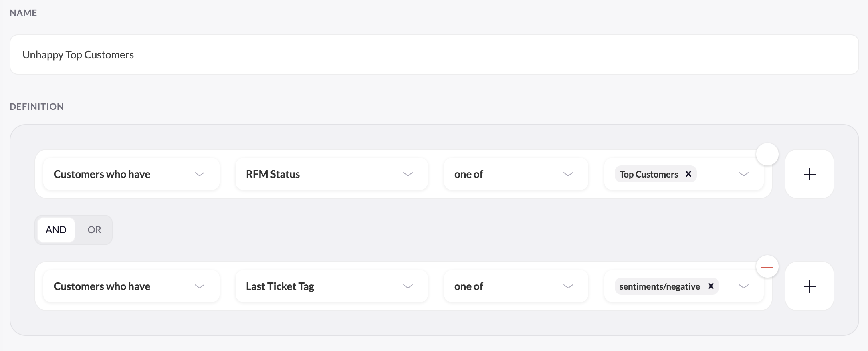Open first row's one of operator dropdown
Viewport: 868px width, 351px height.
(516, 174)
